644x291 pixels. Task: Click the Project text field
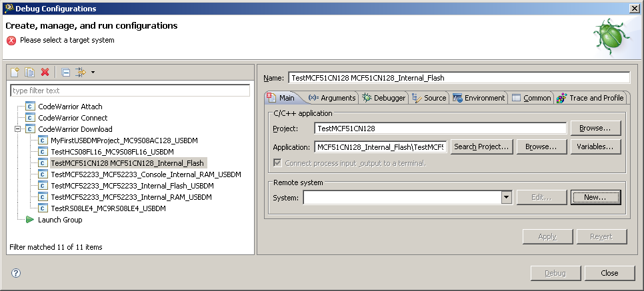point(440,128)
